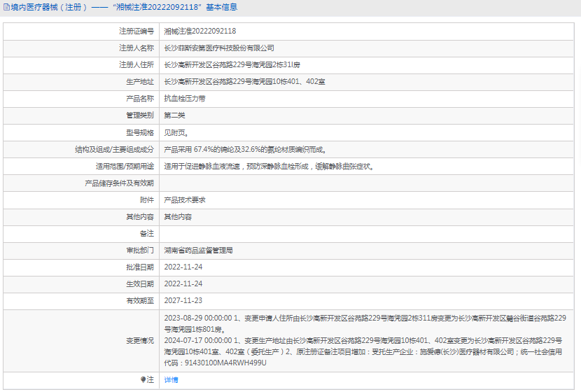The image size is (581, 392).
Task: Click the 注册人名称 label
Action: point(136,48)
